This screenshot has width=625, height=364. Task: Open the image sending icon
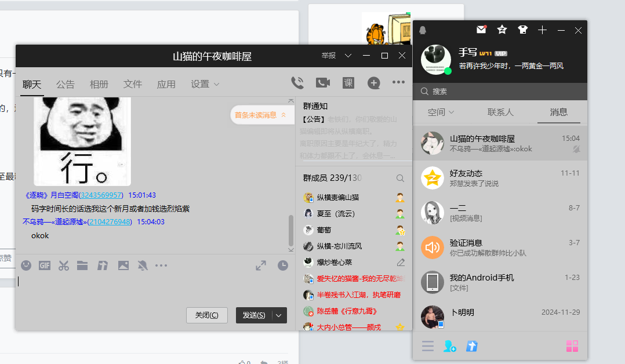[122, 265]
